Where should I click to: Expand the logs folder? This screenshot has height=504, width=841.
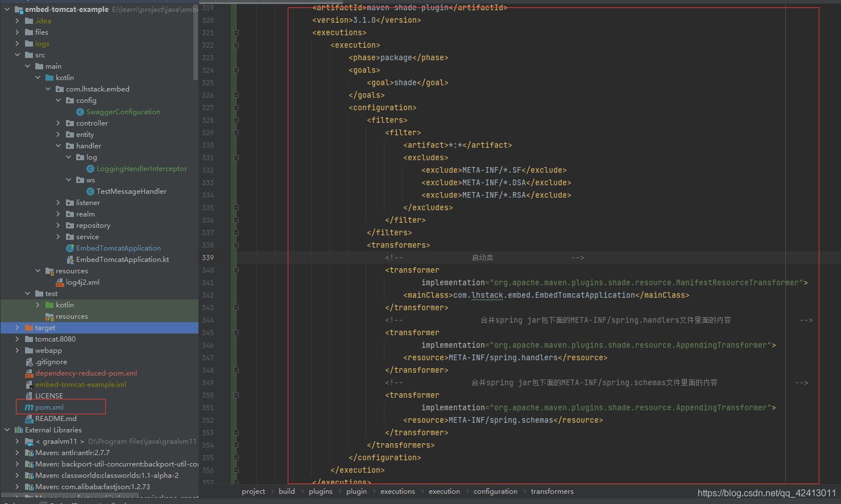point(17,44)
